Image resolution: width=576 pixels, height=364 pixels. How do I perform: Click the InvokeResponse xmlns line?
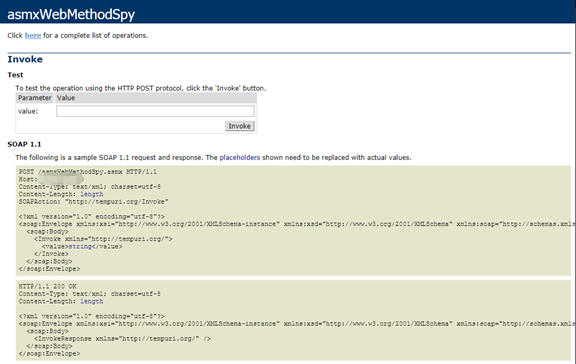122,339
